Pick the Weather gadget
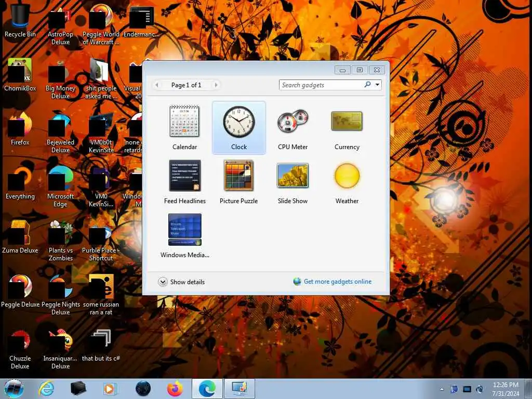The height and width of the screenshot is (399, 532). click(x=347, y=182)
